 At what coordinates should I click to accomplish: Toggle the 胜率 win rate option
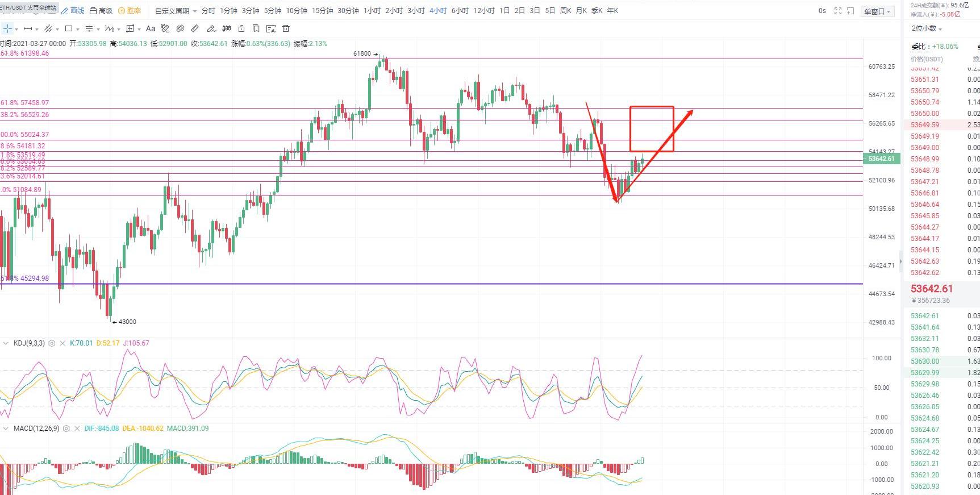tap(130, 11)
